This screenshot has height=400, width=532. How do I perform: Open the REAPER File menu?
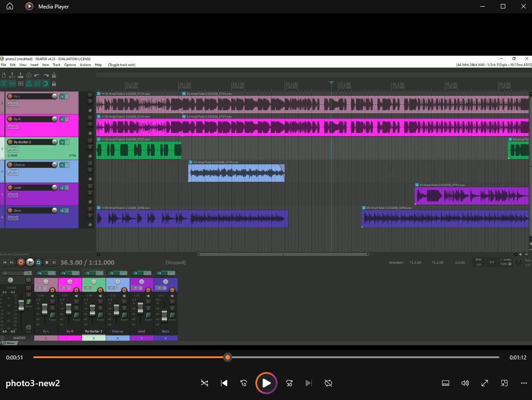point(4,65)
